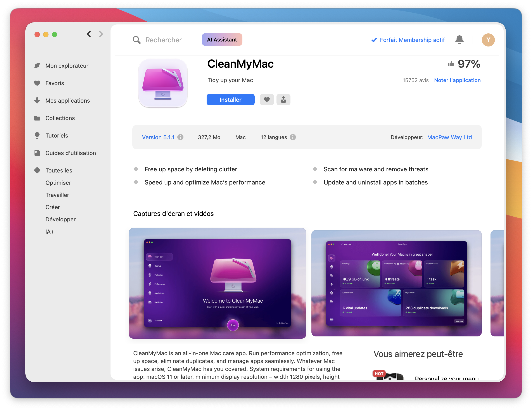The image size is (532, 410).
Task: Open the user profile avatar Y
Action: pos(488,40)
